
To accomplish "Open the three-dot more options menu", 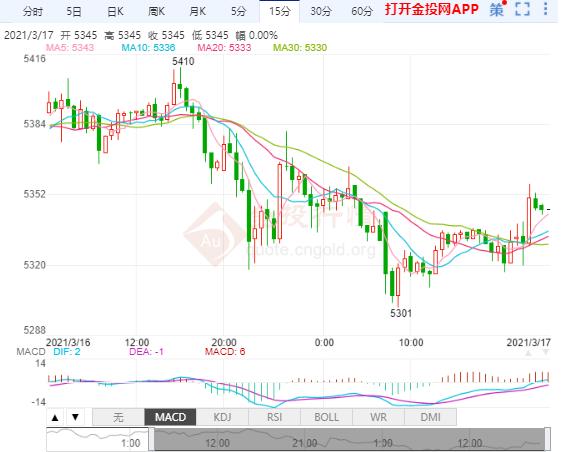I will (x=546, y=9).
